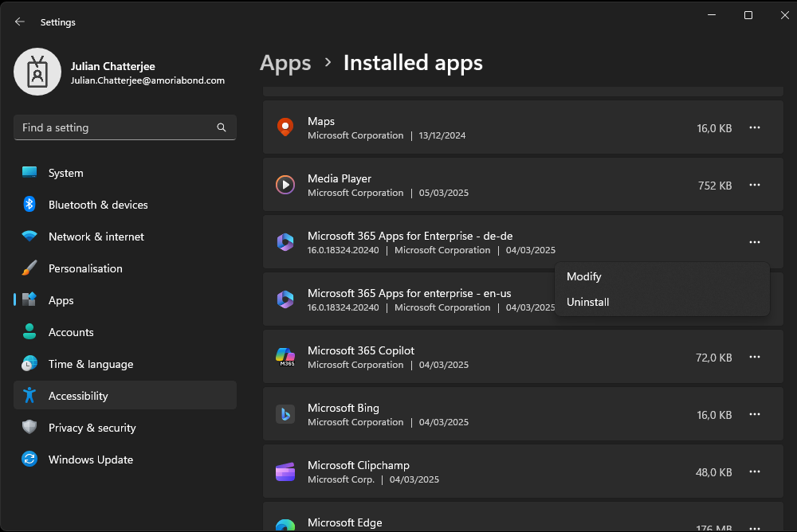Select the Microsoft Bing name
Screen dimensions: 797x532
343,408
